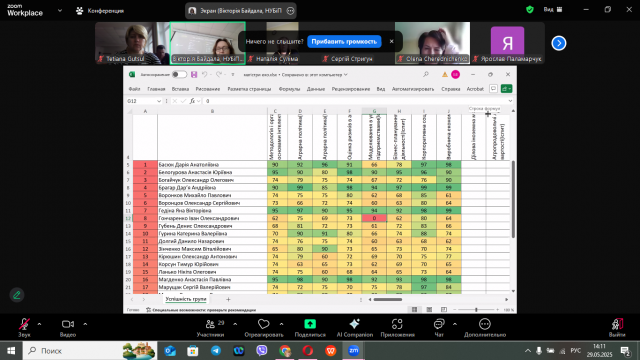
Task: Toggle the Excel autosave switch
Action: tap(179, 75)
